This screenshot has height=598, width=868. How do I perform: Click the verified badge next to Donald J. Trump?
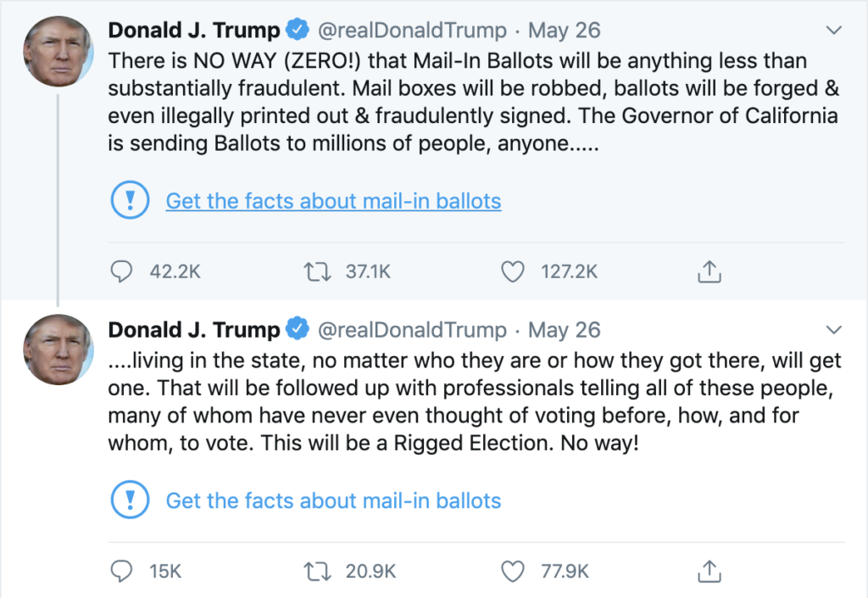click(x=298, y=29)
